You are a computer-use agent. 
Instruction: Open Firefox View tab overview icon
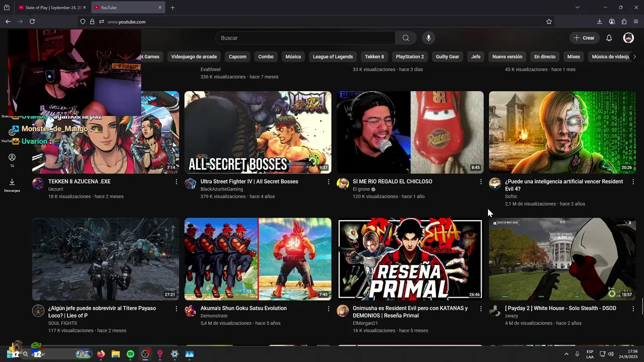(7, 8)
